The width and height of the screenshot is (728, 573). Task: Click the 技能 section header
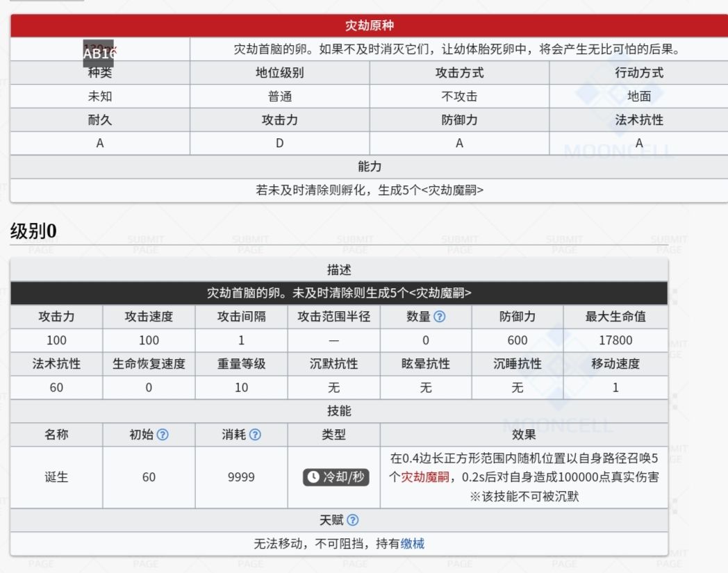point(339,411)
